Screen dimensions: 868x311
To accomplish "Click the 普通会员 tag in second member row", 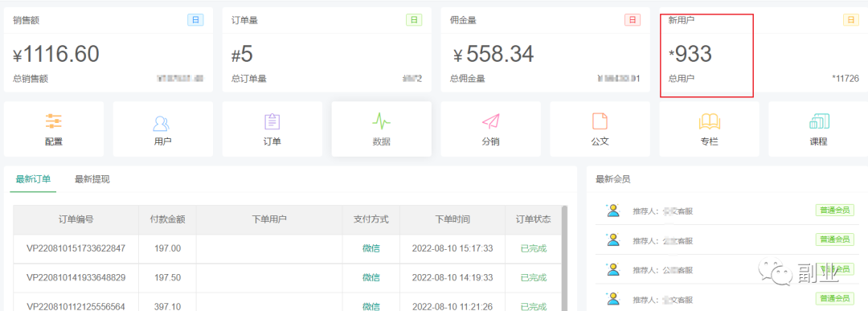I will coord(834,239).
